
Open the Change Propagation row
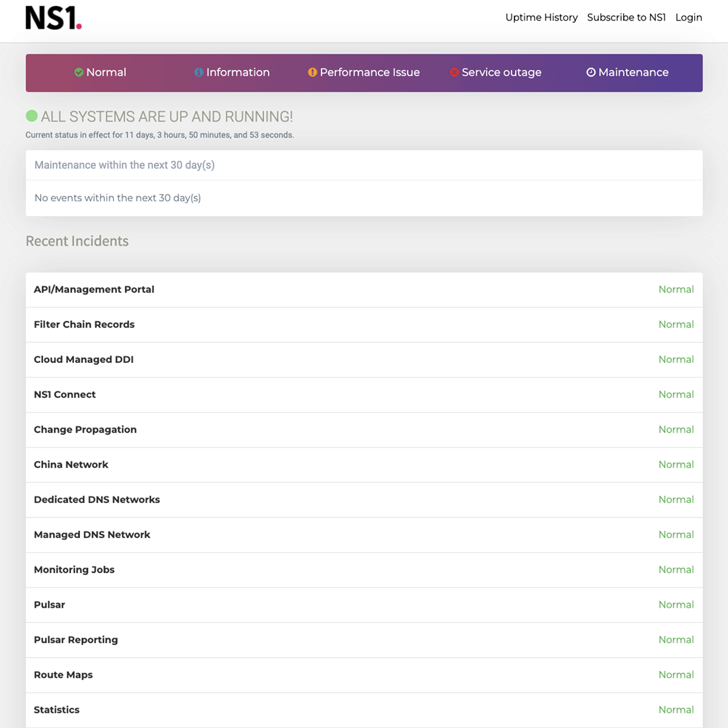tap(364, 430)
